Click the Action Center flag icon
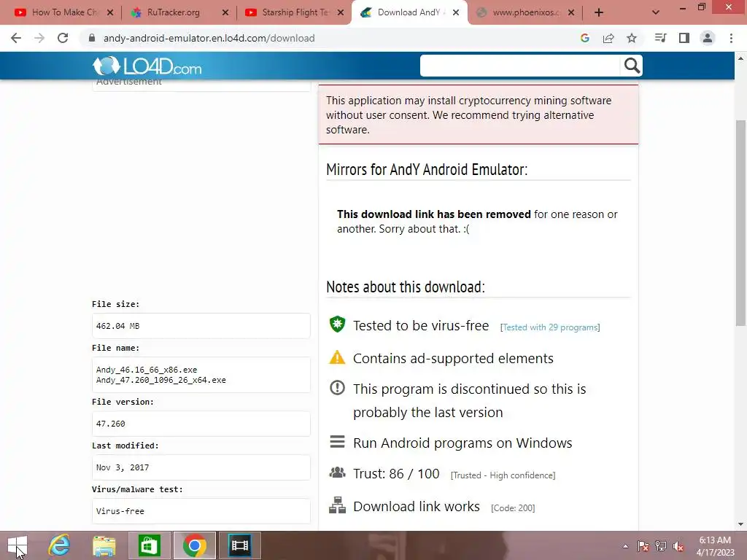Screen dimensions: 747x560 point(643,547)
